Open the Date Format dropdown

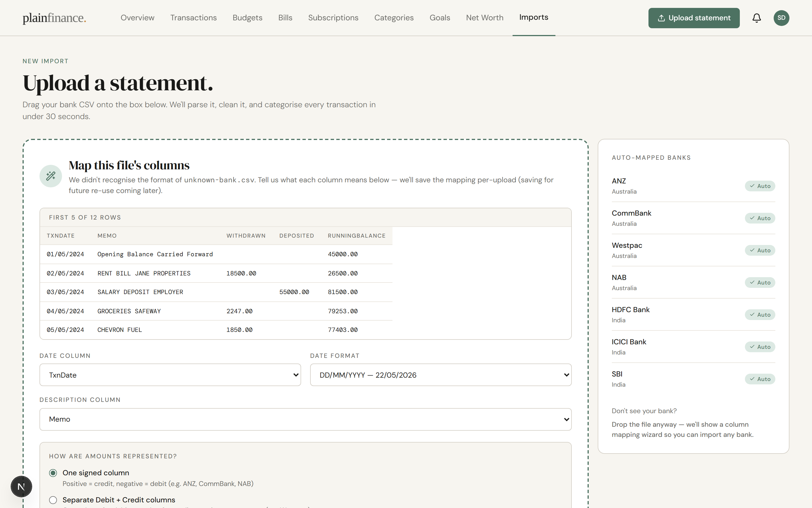pyautogui.click(x=441, y=375)
